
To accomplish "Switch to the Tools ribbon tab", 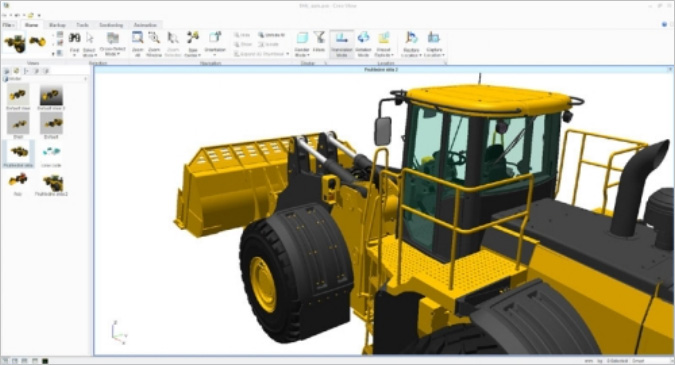I will coord(82,25).
